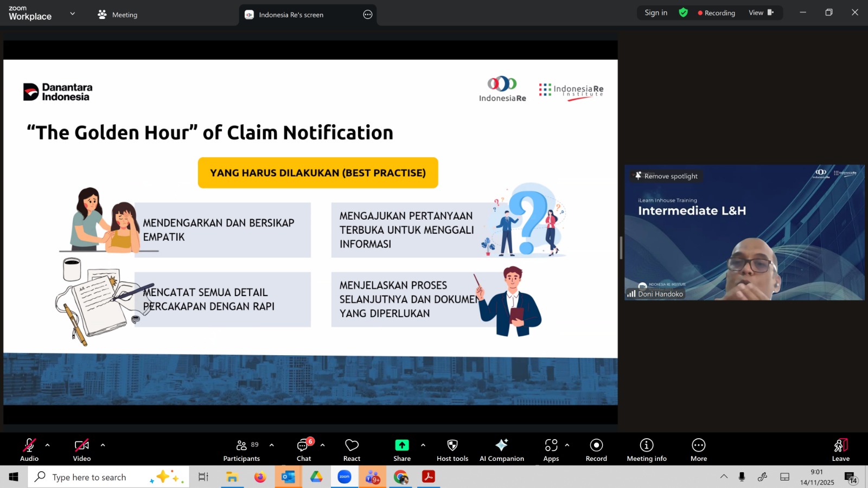Open Firefox from the taskbar
Viewport: 868px width, 488px height.
(260, 477)
